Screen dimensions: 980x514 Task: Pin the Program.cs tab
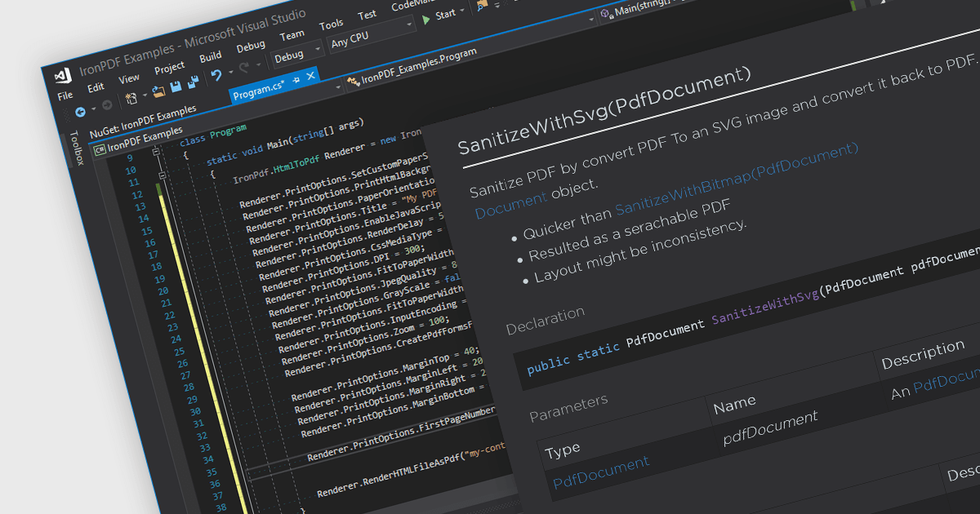point(296,80)
